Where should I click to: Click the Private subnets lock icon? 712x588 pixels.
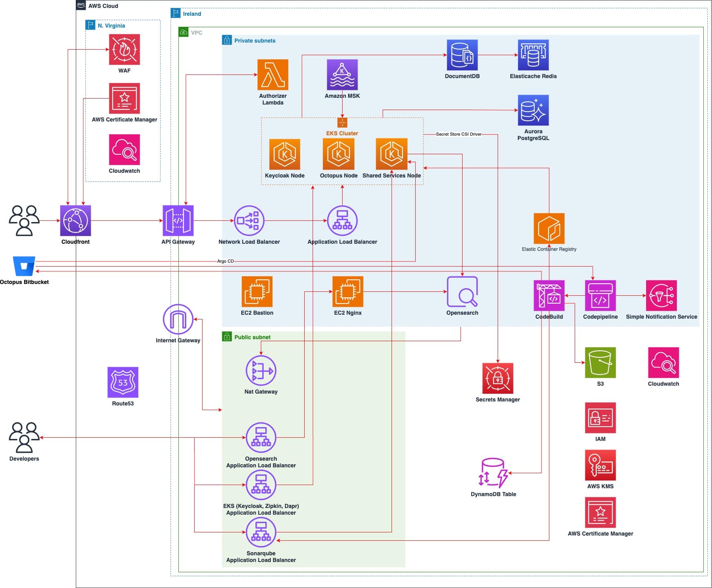click(227, 40)
